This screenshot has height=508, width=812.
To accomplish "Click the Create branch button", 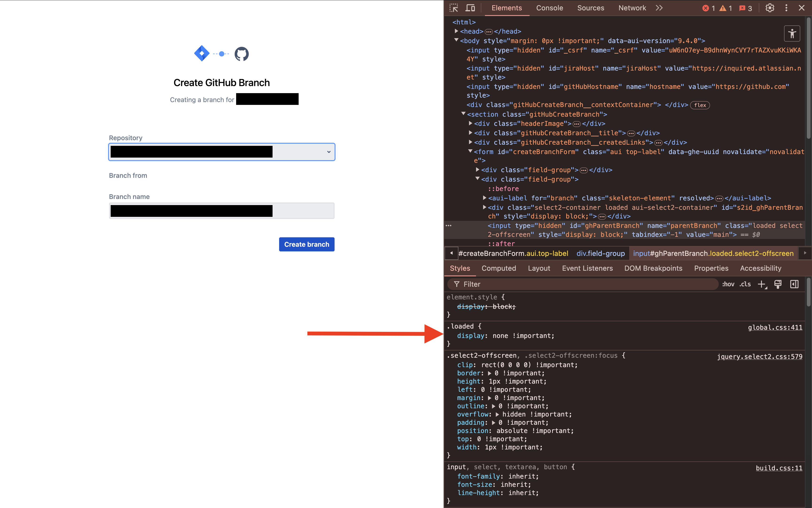I will click(307, 244).
